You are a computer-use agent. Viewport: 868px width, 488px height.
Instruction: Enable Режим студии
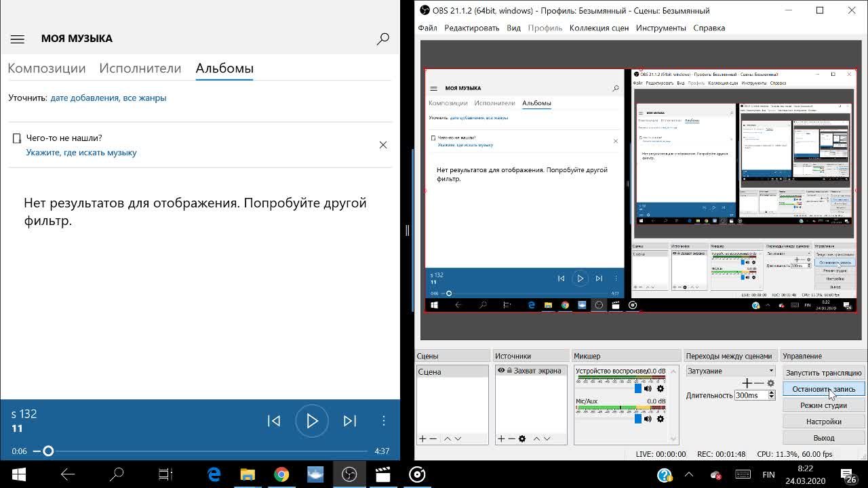[823, 405]
